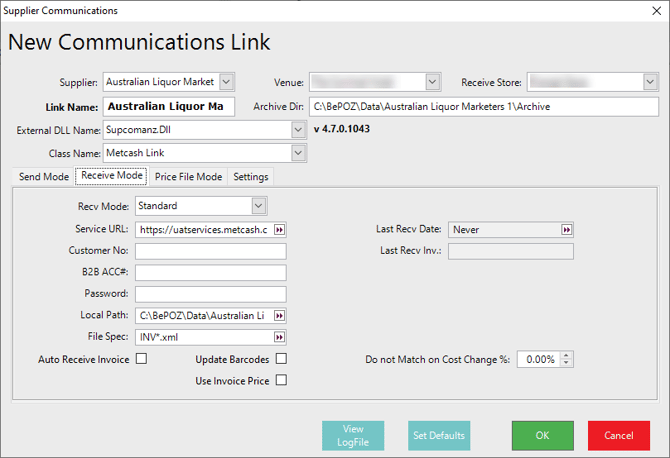Open the Recv Mode dropdown
670x458 pixels.
point(259,206)
